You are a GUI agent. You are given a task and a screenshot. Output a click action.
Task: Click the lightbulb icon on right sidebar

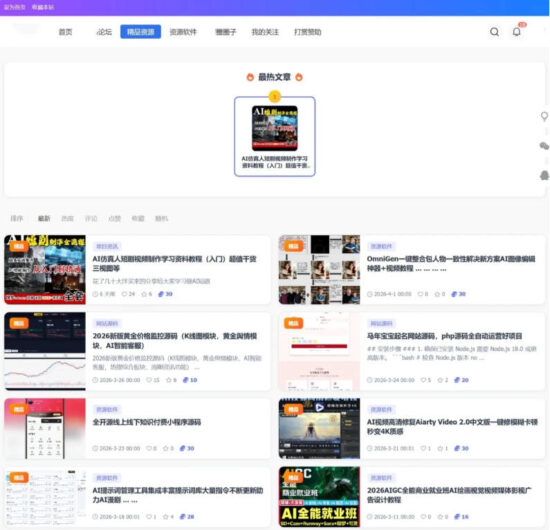(x=544, y=116)
